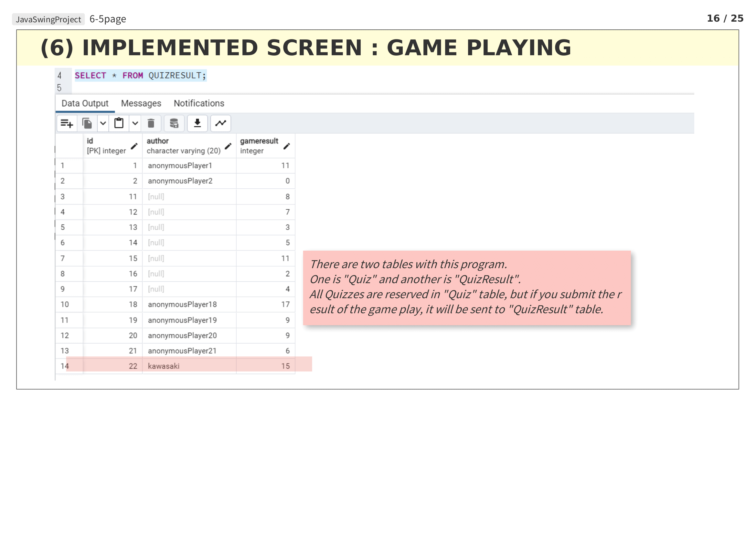Select row number 10 header
This screenshot has width=756, height=534.
click(65, 304)
